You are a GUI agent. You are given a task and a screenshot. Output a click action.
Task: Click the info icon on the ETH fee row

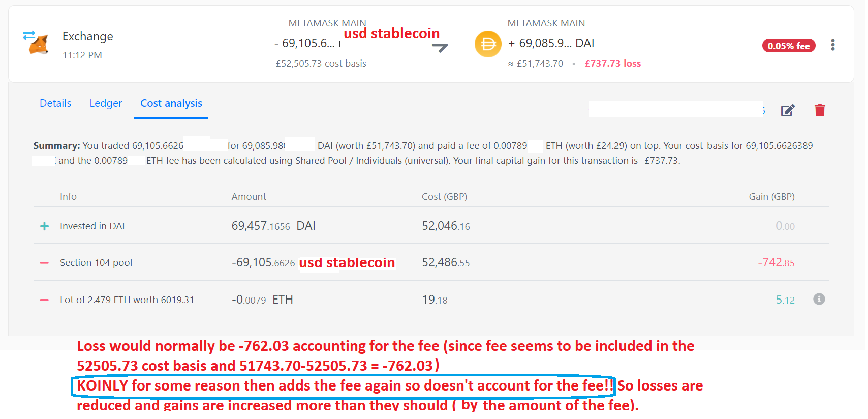(x=819, y=299)
